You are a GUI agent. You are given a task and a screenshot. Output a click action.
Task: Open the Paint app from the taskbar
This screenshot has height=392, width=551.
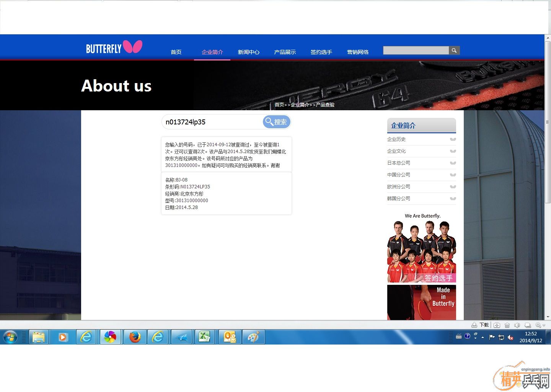[x=253, y=337]
